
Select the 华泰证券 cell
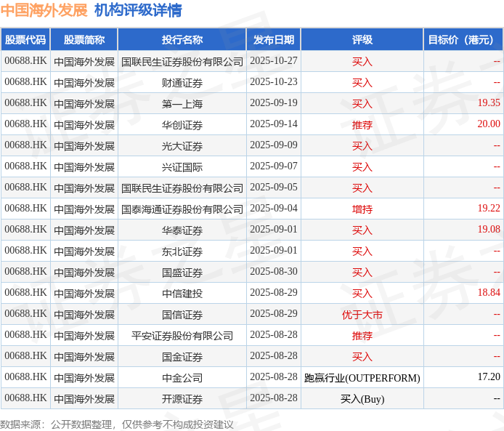182,230
